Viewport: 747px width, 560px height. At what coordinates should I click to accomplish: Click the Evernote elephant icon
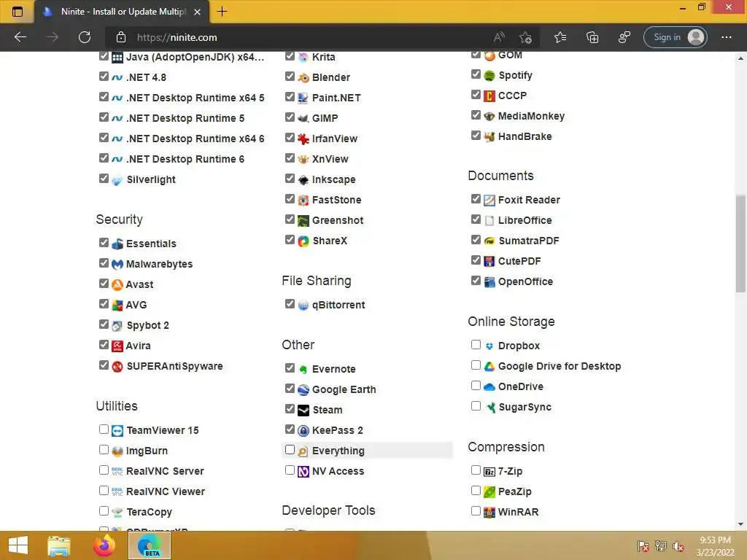303,370
